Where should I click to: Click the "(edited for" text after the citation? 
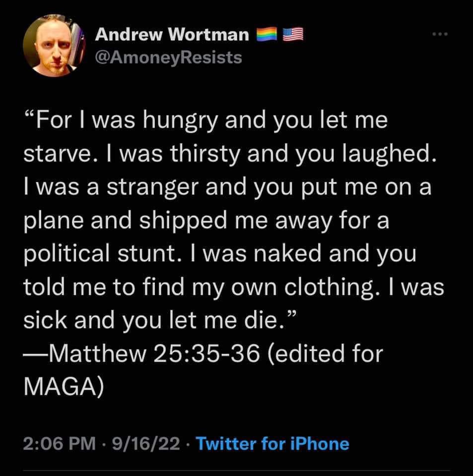coord(326,354)
